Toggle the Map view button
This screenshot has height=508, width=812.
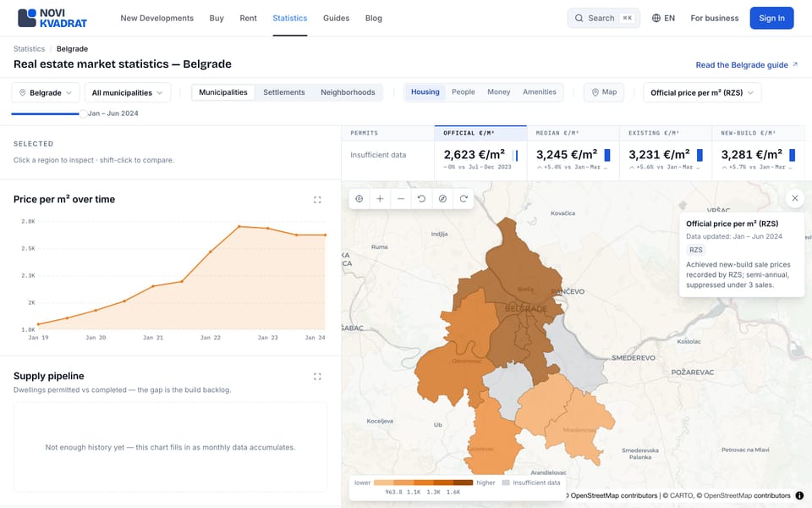click(604, 92)
